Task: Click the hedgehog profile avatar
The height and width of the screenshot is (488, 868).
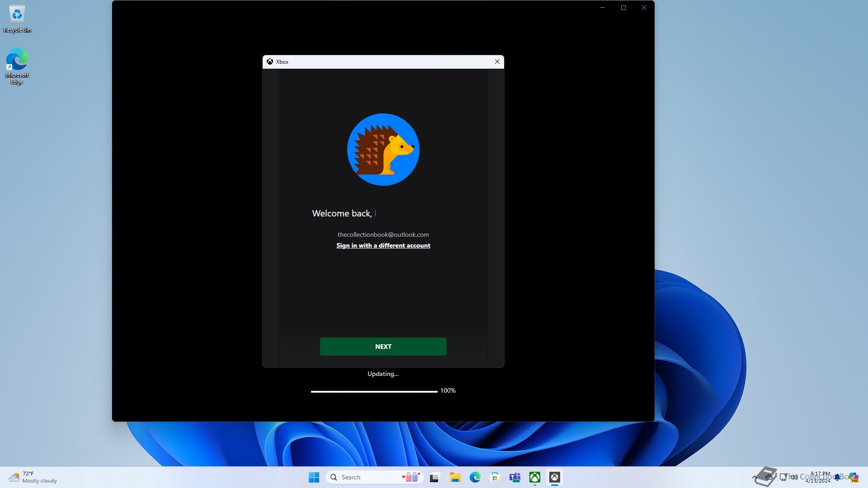Action: 383,149
